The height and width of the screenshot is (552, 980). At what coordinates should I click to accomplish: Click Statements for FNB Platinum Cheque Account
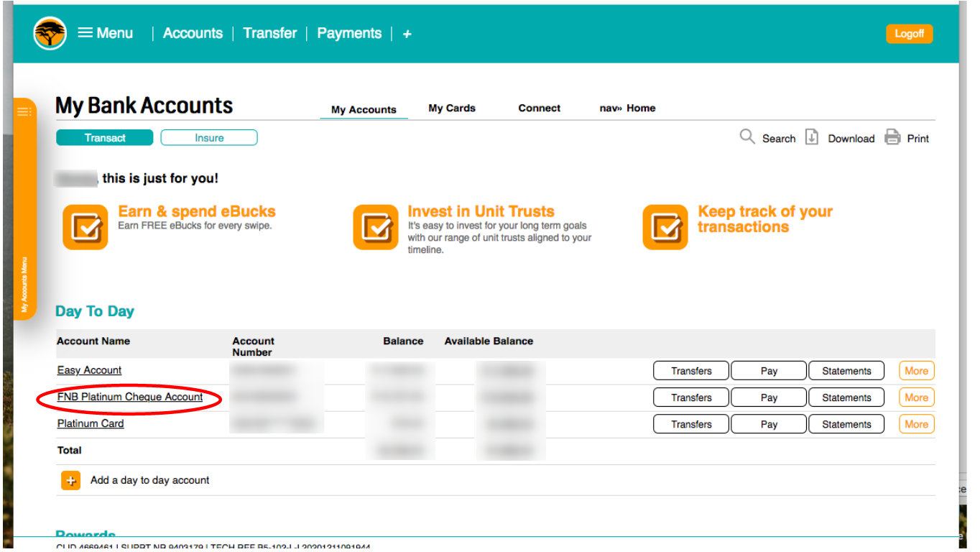[x=846, y=397]
